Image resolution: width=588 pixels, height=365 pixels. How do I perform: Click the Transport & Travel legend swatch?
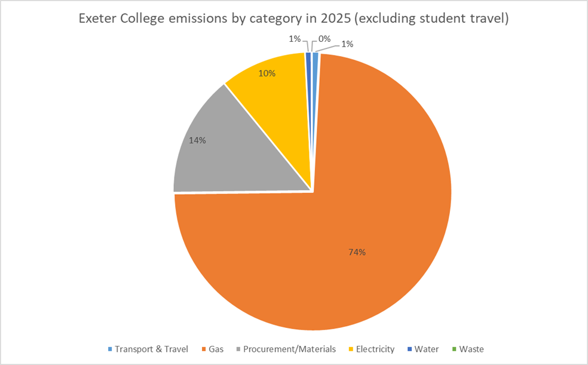[x=109, y=349]
